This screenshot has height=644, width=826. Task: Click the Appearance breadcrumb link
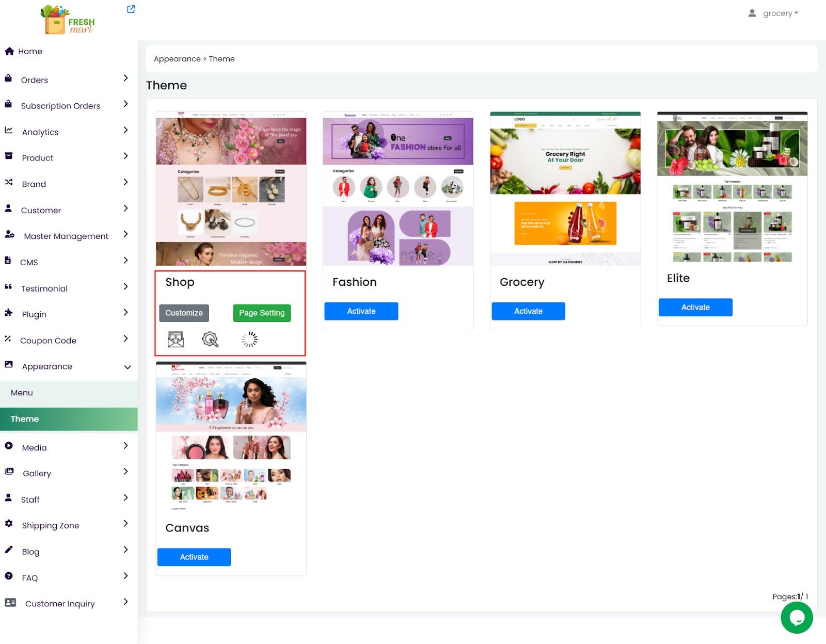pyautogui.click(x=177, y=59)
